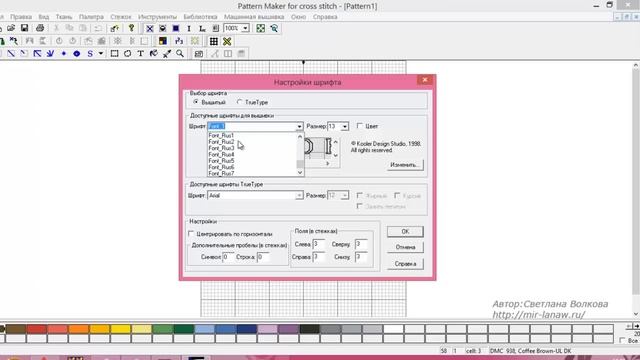Image resolution: width=640 pixels, height=360 pixels.
Task: Open the 100% zoom level dropdown
Action: (245, 28)
